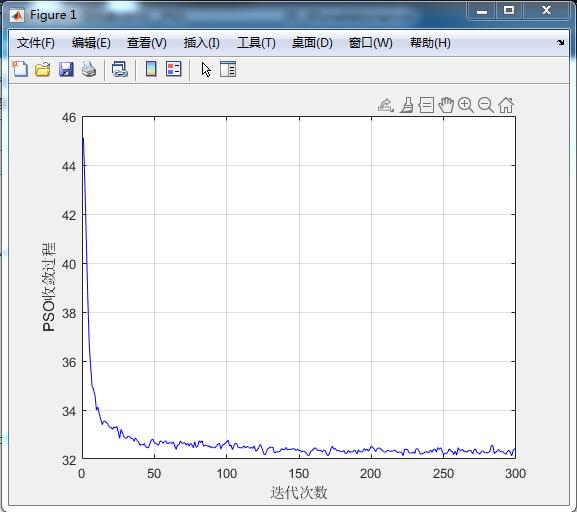577x512 pixels.
Task: Save the figure with the floppy disk icon
Action: click(66, 69)
